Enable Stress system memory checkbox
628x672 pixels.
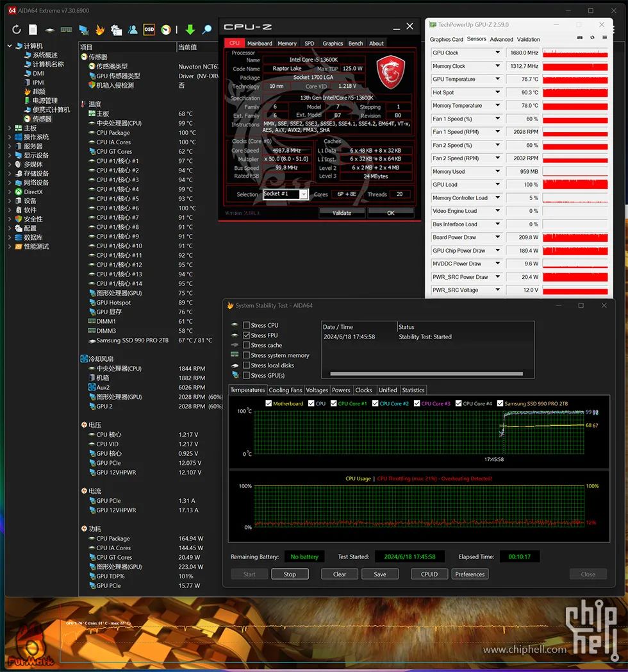coord(246,355)
